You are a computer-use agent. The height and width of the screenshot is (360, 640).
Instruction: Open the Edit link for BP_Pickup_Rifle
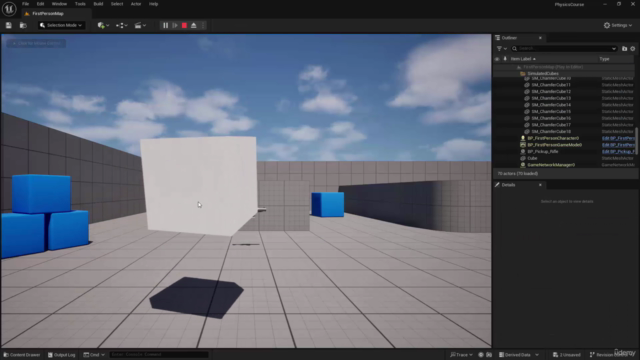tap(618, 151)
